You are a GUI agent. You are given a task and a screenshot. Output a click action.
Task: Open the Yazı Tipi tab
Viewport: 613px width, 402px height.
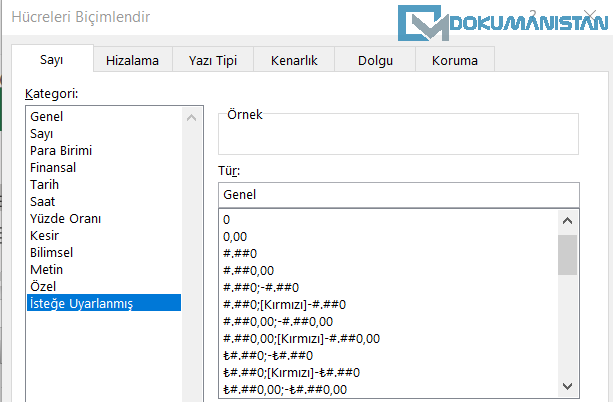click(x=213, y=60)
